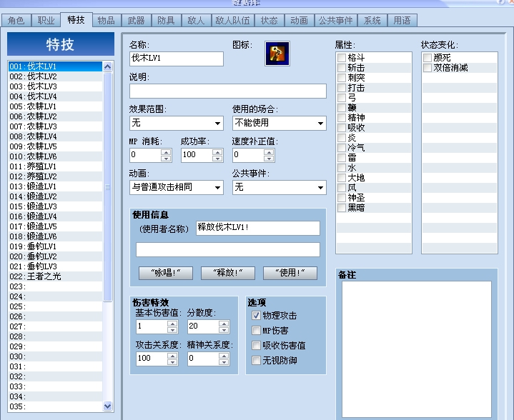Click the skill list scrollbar thumb
Screen dimensions: 514x420
(x=107, y=186)
